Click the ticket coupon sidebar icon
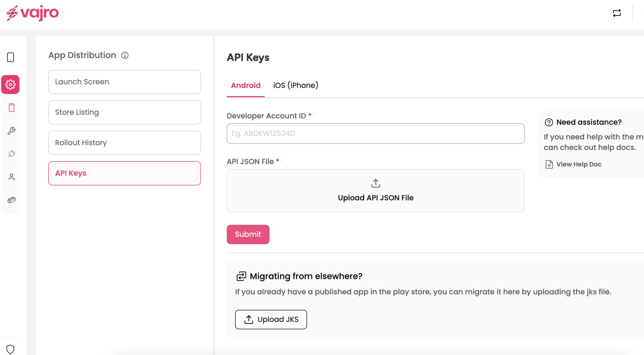Screen dimensions: 644x355 click(11, 200)
